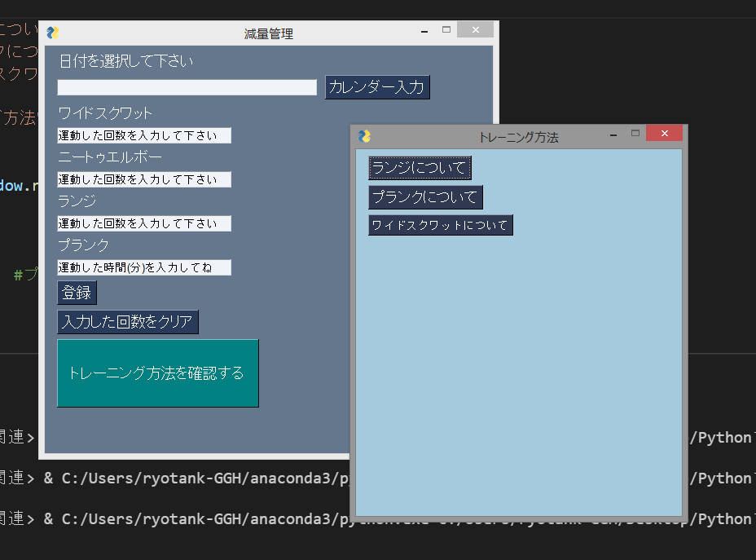Focus the ワイドスクワット rep count entry

point(143,135)
